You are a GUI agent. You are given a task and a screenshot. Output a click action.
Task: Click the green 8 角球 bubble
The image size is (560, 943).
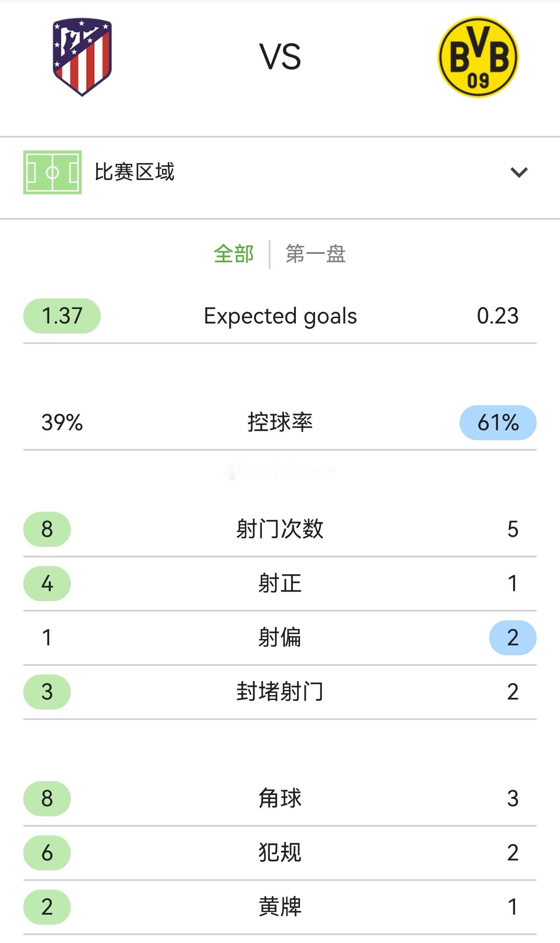click(x=47, y=798)
